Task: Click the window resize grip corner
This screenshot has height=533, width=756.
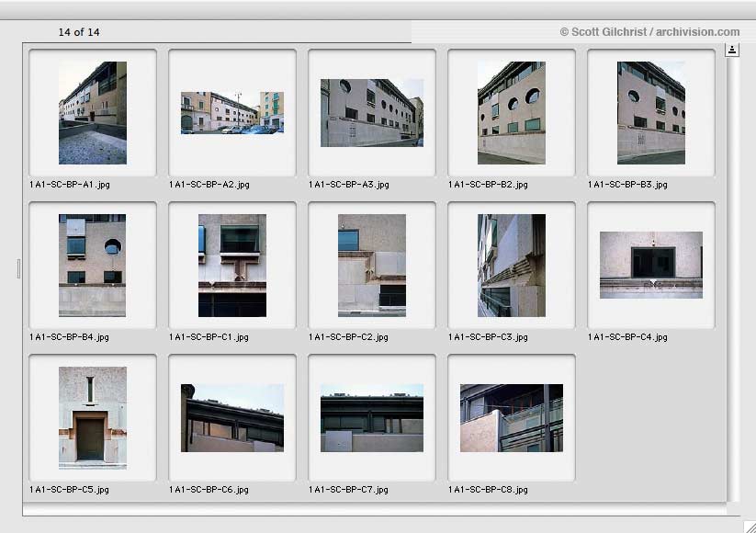Action: [749, 527]
